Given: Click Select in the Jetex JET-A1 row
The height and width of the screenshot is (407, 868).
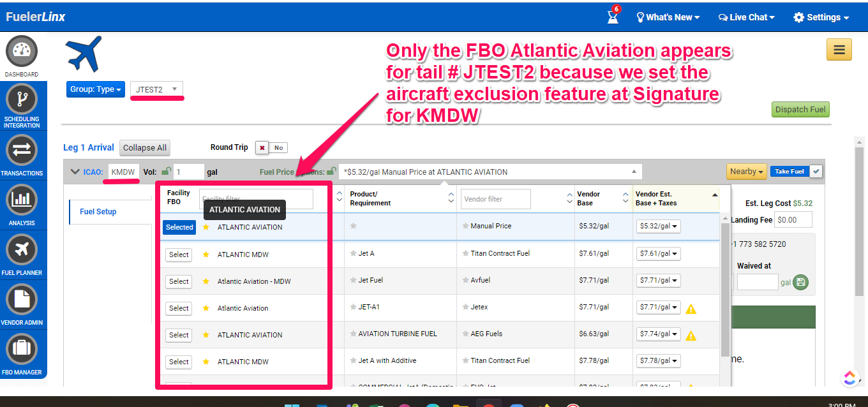Looking at the screenshot, I should point(179,308).
